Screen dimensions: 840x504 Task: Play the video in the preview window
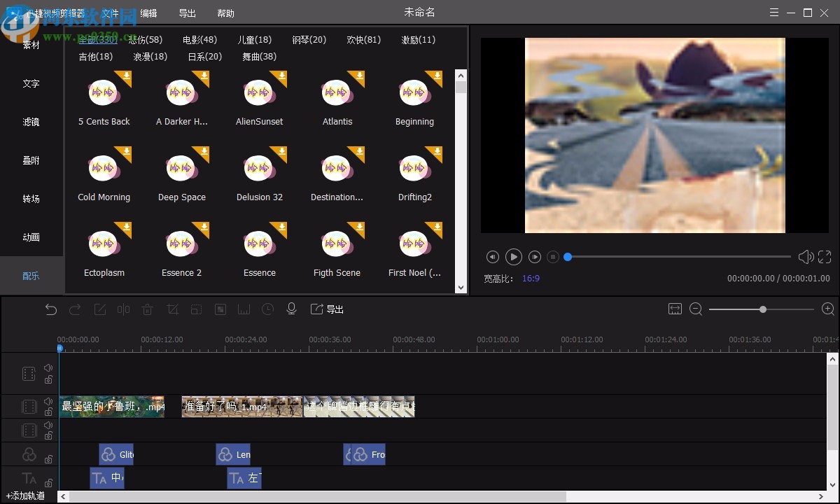coord(513,257)
